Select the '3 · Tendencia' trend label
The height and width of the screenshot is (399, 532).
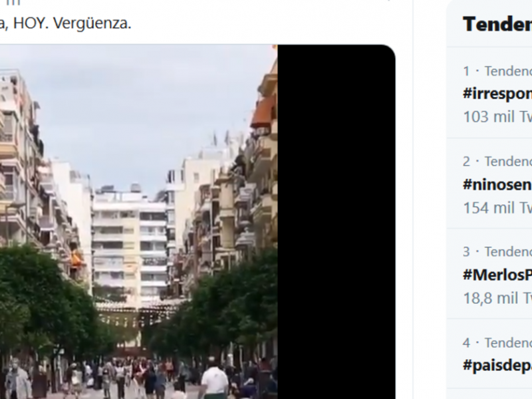[497, 252]
